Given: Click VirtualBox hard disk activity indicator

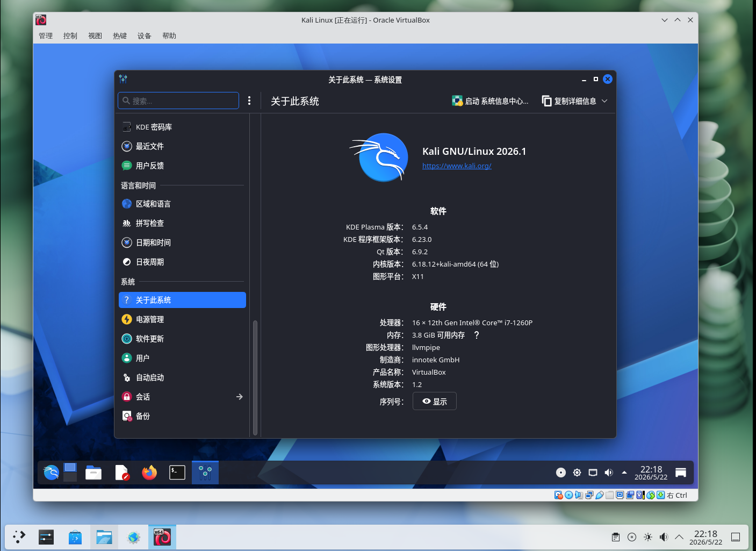Looking at the screenshot, I should click(559, 495).
